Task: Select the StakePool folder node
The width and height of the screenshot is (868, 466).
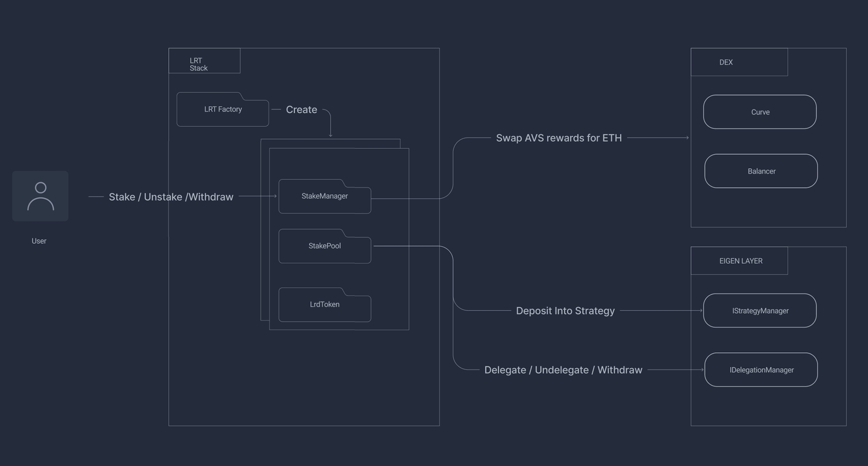Action: pyautogui.click(x=324, y=246)
